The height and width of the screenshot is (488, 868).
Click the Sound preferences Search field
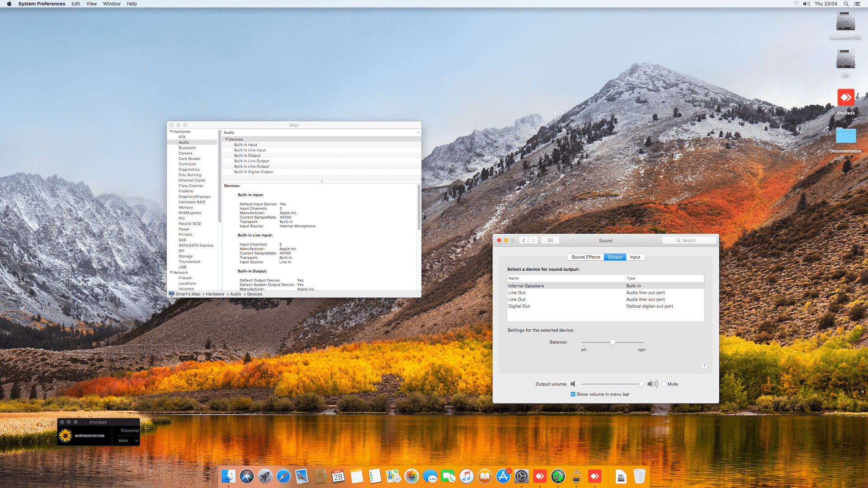click(x=689, y=240)
